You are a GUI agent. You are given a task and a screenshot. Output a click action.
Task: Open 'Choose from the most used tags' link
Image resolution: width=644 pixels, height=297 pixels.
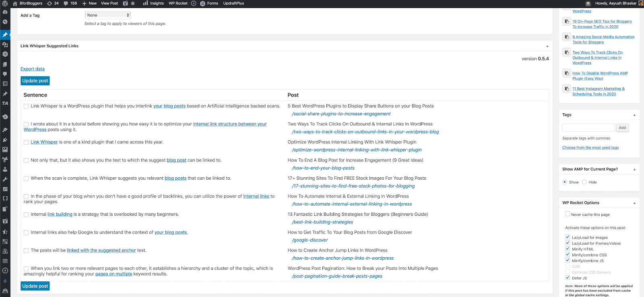tap(590, 148)
